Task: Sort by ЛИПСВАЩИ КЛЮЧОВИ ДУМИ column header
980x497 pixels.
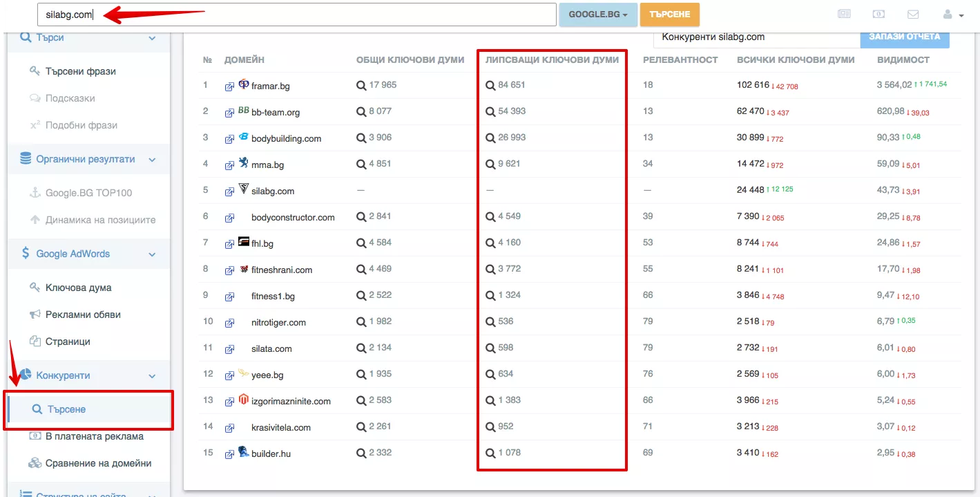Action: 552,60
